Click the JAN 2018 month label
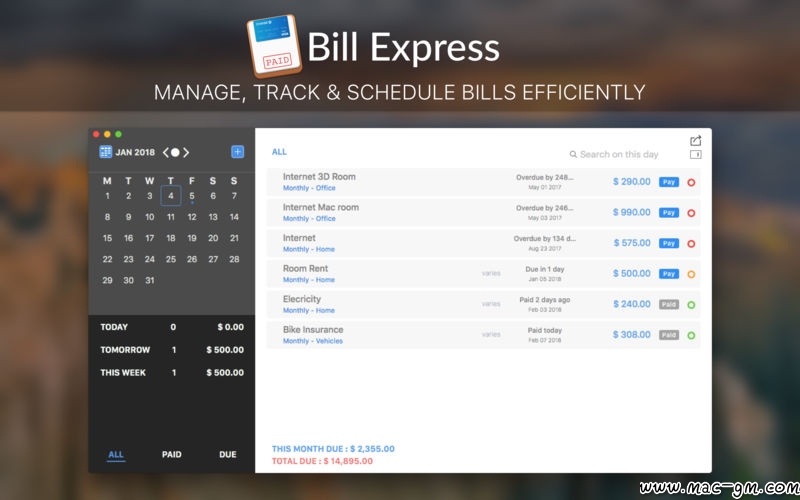 click(135, 153)
